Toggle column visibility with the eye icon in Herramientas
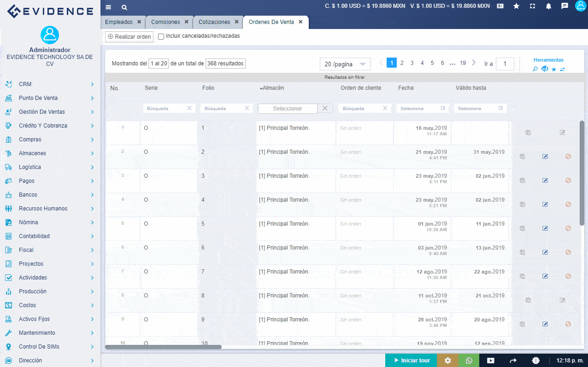The height and width of the screenshot is (367, 588). pos(544,69)
